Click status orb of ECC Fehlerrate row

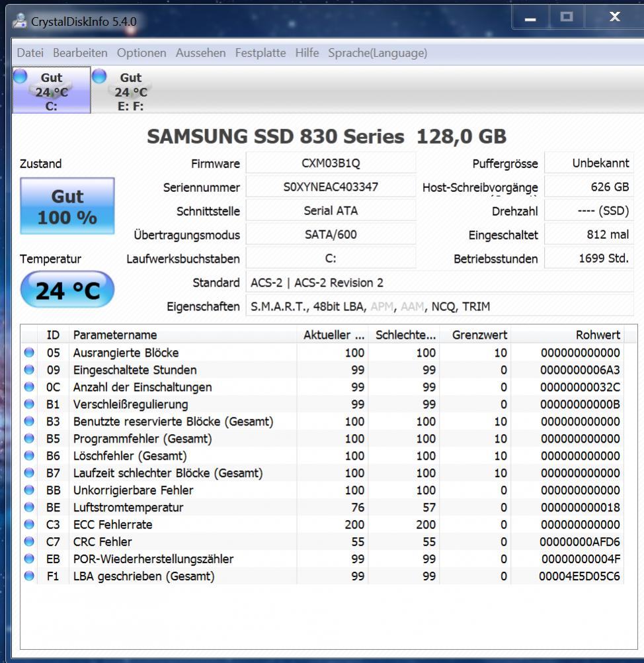coord(29,524)
